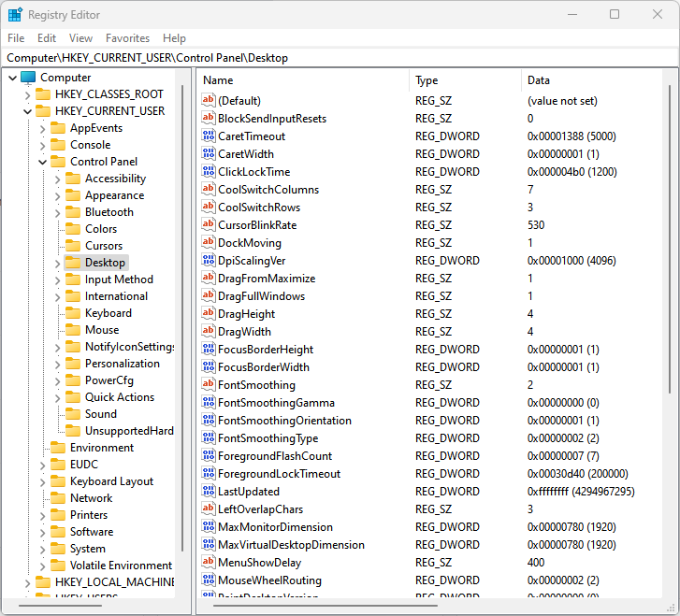Select the Mouse key in the tree

(102, 330)
